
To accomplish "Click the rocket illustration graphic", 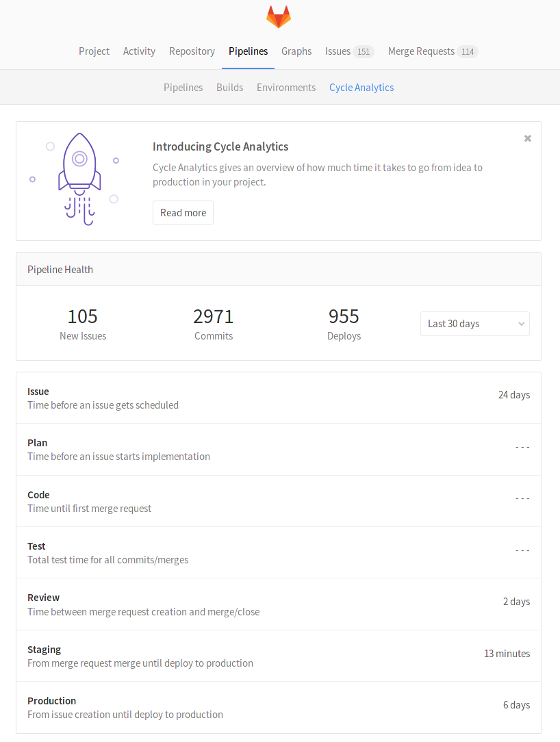I will click(x=79, y=178).
